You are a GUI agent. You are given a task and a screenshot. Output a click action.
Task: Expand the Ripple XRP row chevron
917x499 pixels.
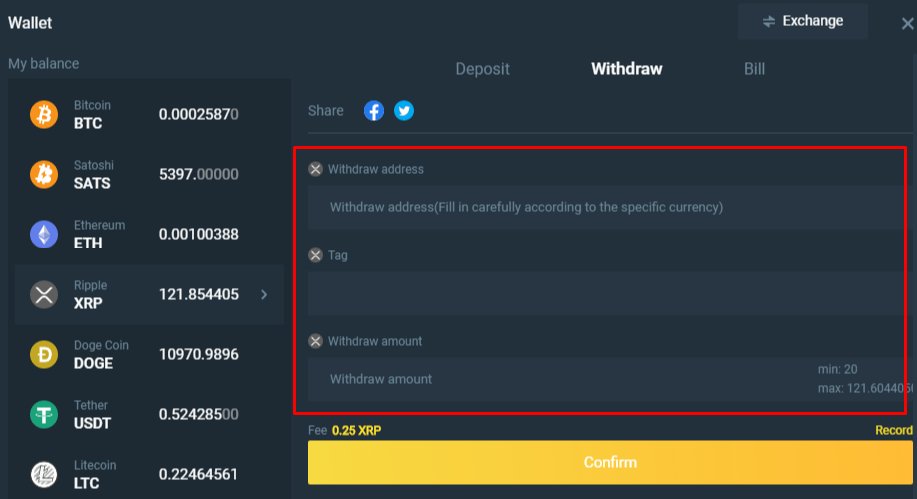pos(264,294)
